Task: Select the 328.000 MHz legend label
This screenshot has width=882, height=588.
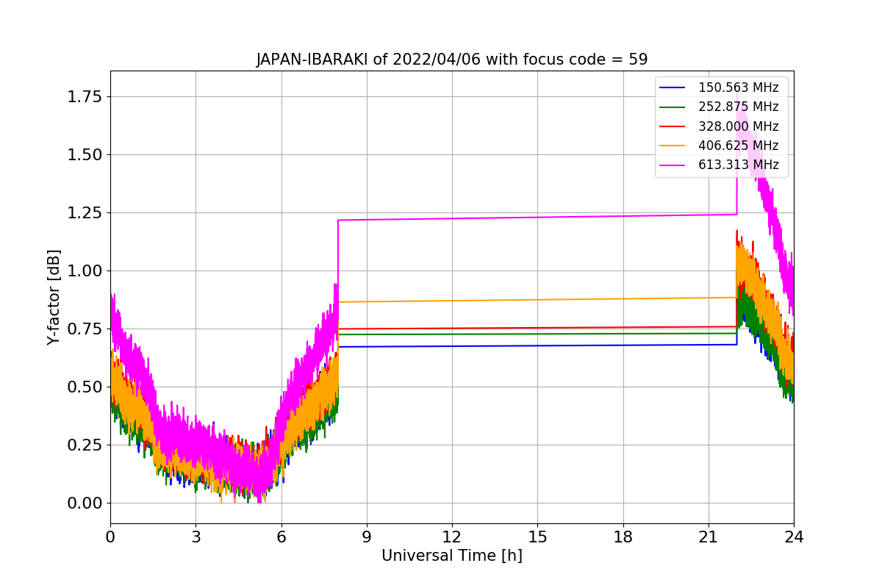Action: 739,126
